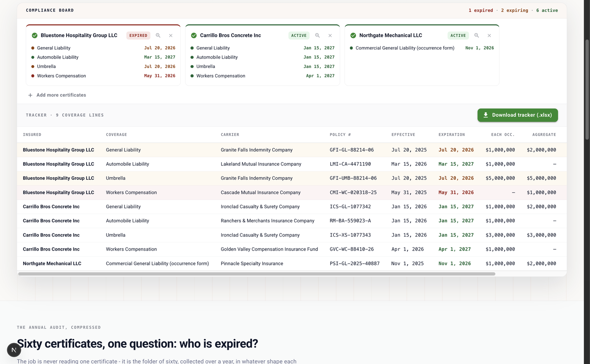Click $5,000,000 aggregate for Bluestone Umbrella

pos(542,178)
